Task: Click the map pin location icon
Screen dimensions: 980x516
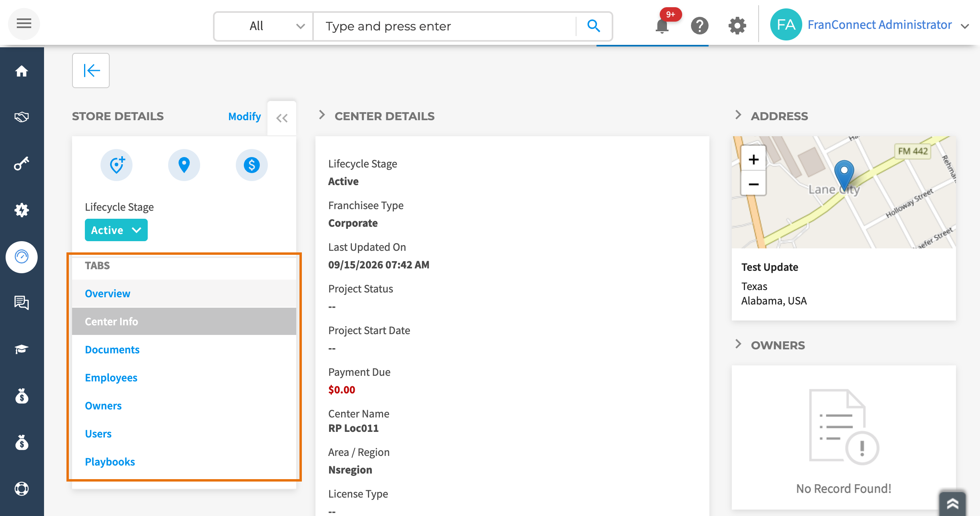Action: pyautogui.click(x=184, y=165)
